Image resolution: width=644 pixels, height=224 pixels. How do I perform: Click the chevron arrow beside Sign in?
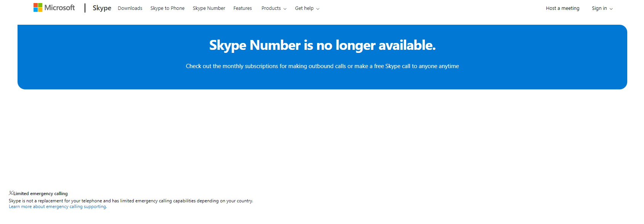pyautogui.click(x=611, y=9)
